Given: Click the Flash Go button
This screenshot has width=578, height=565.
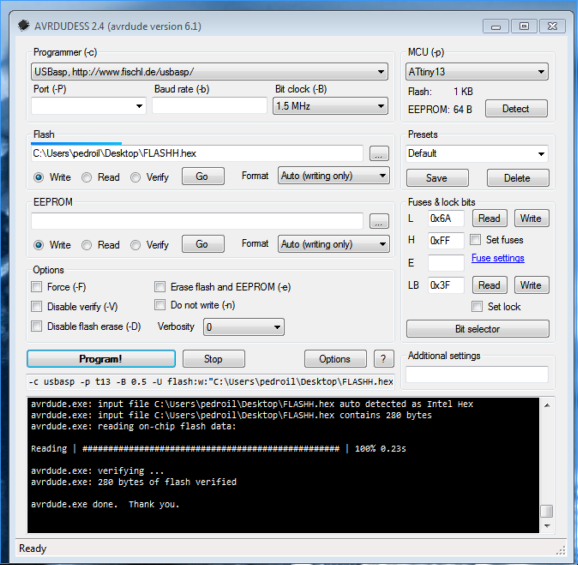Looking at the screenshot, I should 203,176.
